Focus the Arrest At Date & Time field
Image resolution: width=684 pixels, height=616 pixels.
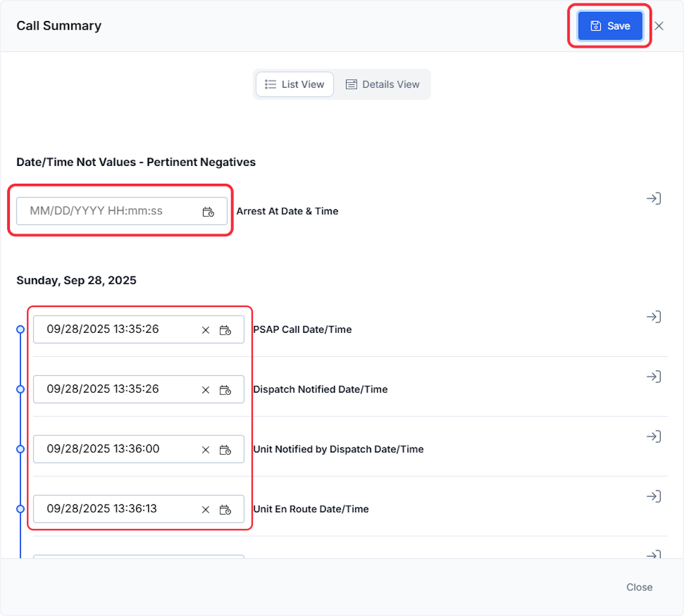click(x=121, y=211)
